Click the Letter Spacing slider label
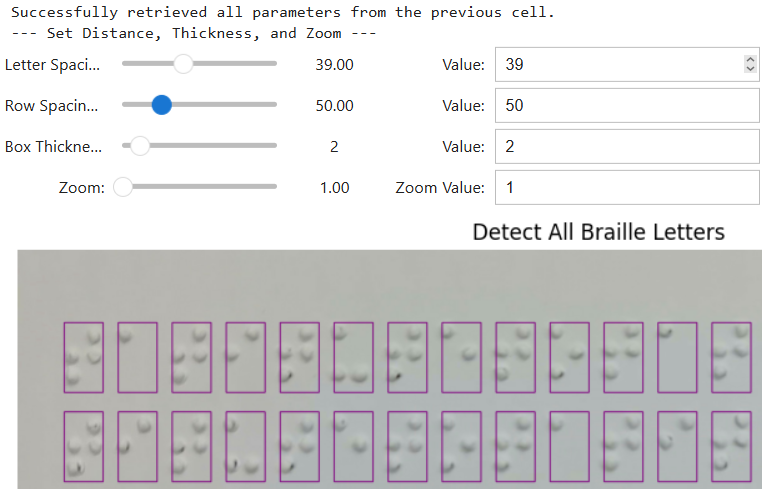The width and height of the screenshot is (762, 489). click(x=53, y=65)
